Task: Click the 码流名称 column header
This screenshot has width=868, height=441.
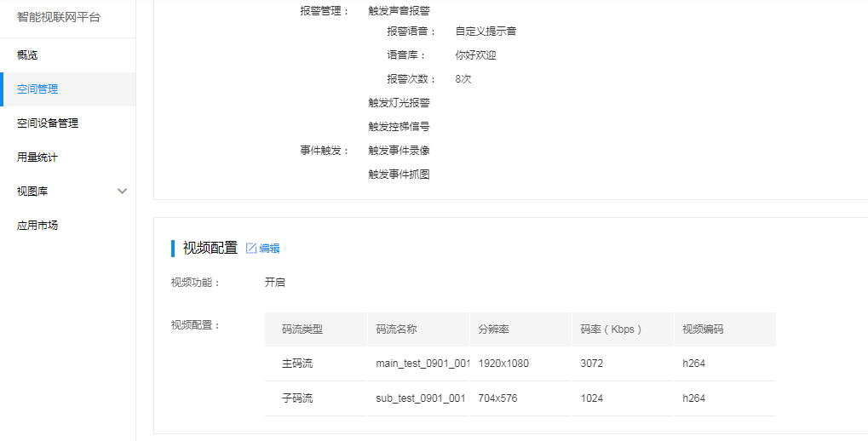Action: point(396,329)
